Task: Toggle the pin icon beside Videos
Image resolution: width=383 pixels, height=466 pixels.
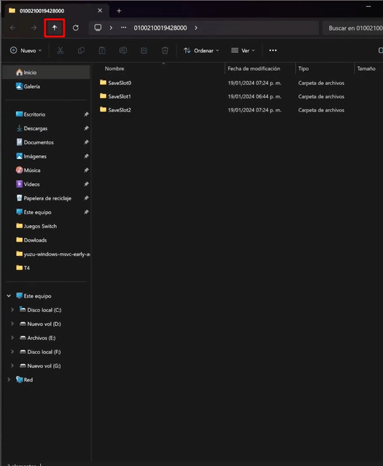Action: (86, 184)
